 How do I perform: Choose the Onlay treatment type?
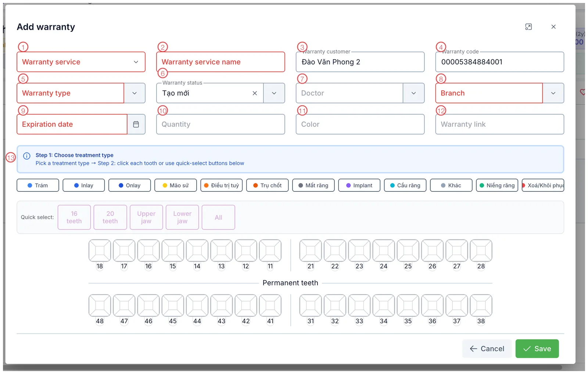(x=130, y=185)
